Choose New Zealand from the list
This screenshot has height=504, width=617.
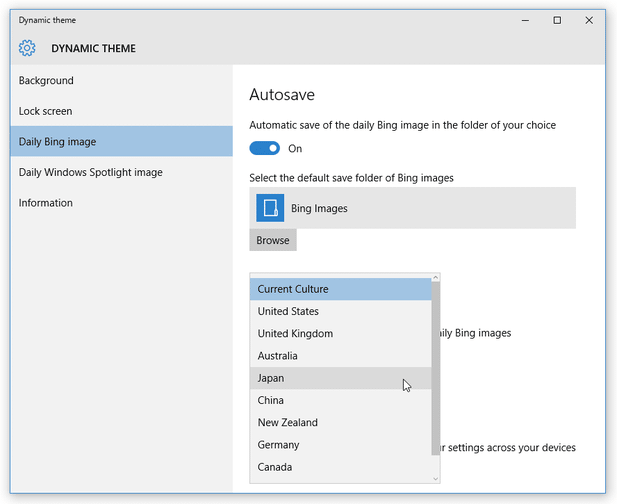pyautogui.click(x=341, y=423)
